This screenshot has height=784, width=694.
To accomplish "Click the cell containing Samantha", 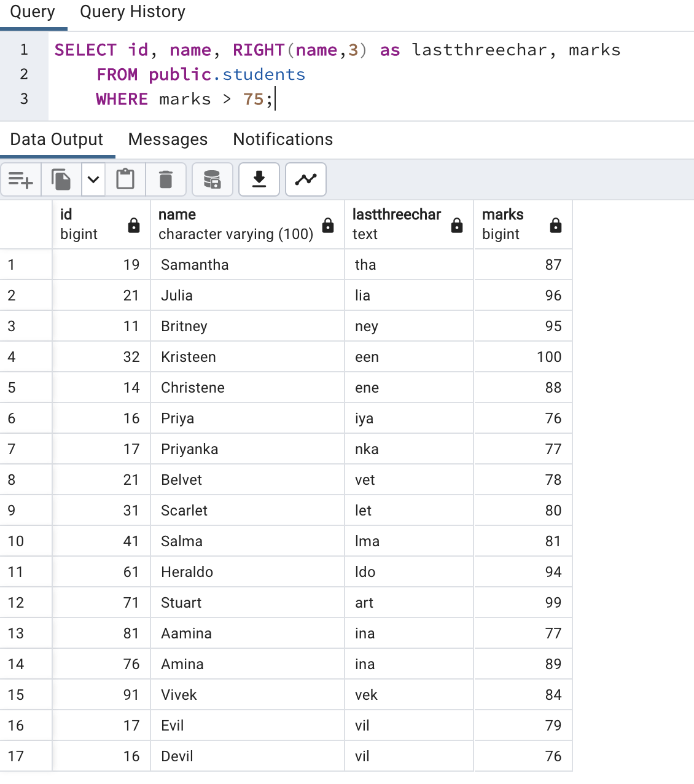I will point(246,265).
